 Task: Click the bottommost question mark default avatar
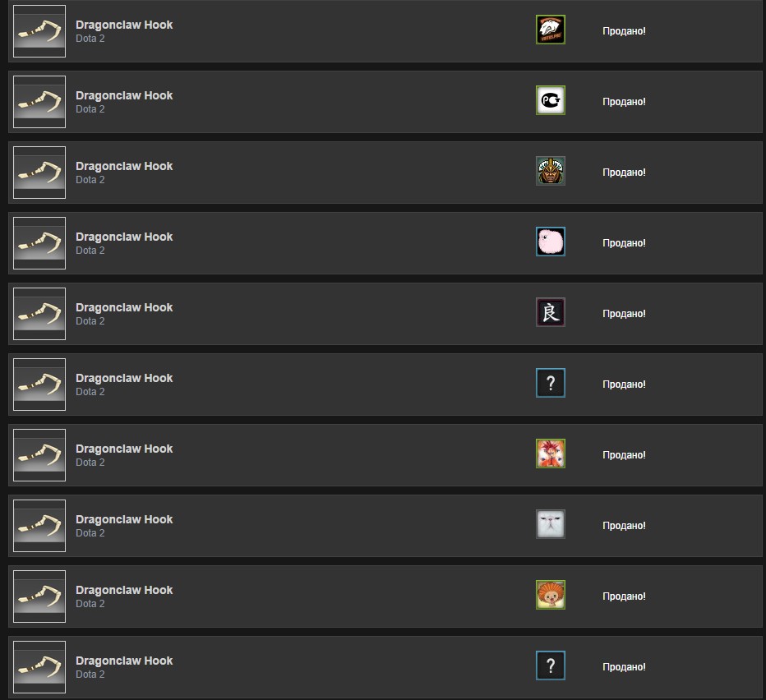550,665
